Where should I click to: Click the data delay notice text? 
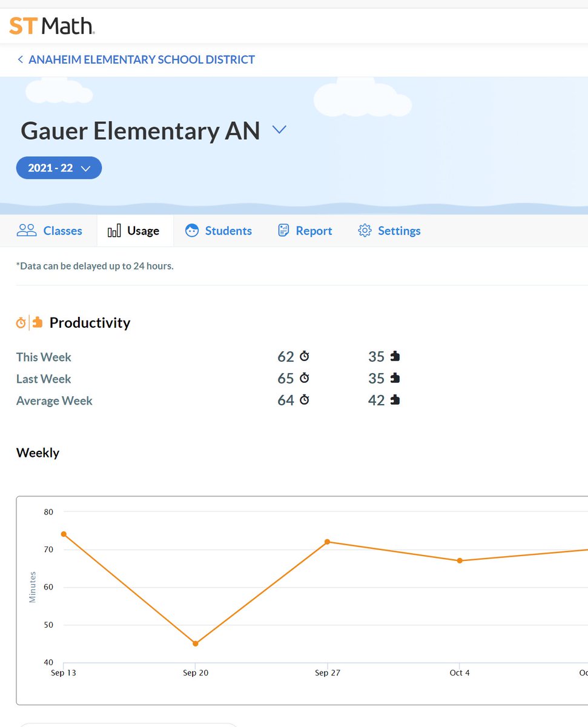click(95, 265)
